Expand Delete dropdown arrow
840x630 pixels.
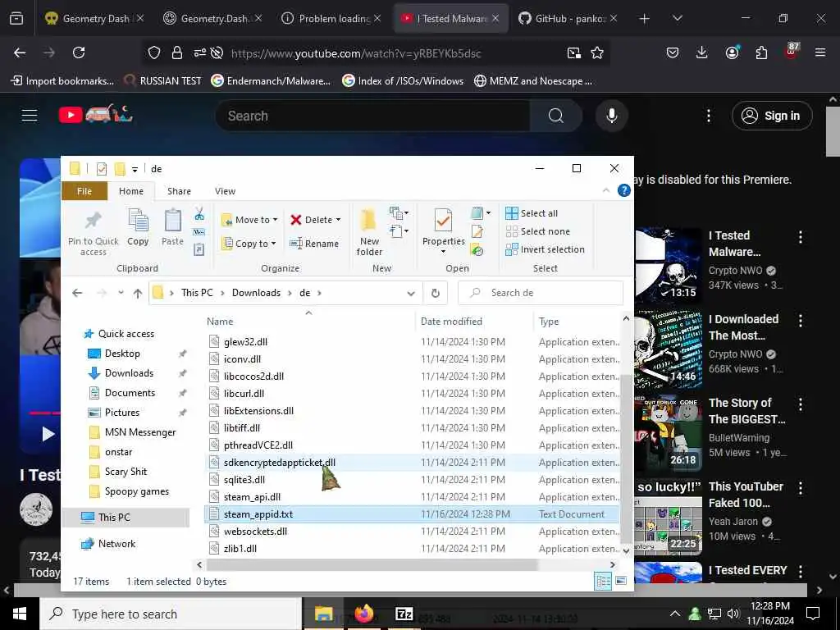[338, 220]
